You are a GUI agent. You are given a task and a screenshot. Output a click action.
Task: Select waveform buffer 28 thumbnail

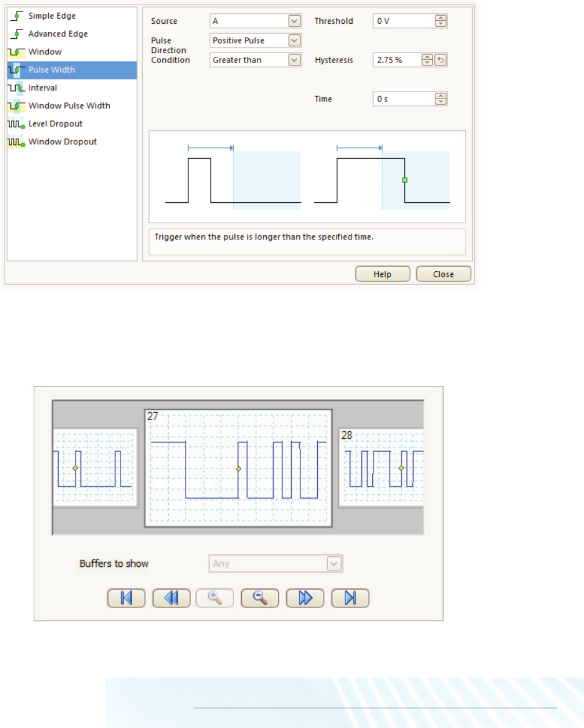point(382,468)
